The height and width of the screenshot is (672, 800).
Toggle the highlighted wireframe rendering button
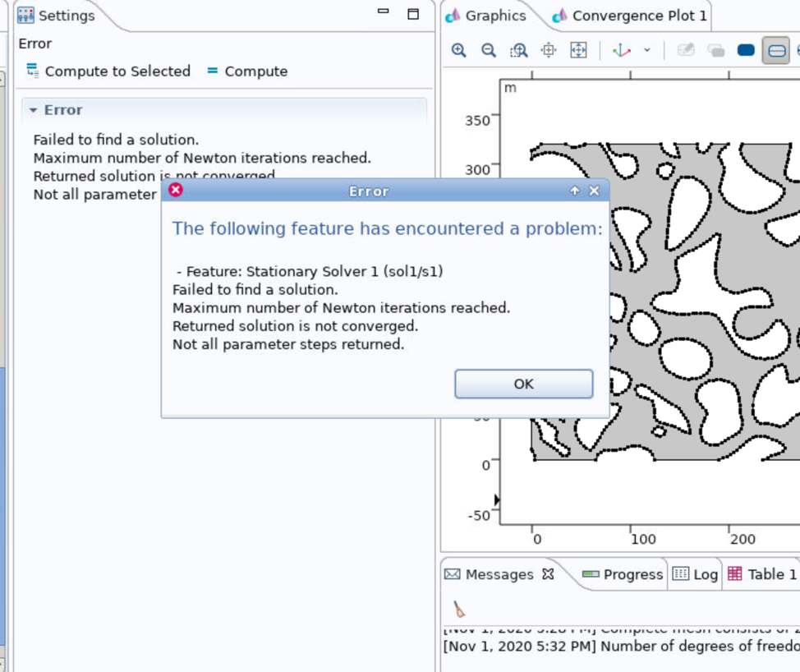(775, 51)
